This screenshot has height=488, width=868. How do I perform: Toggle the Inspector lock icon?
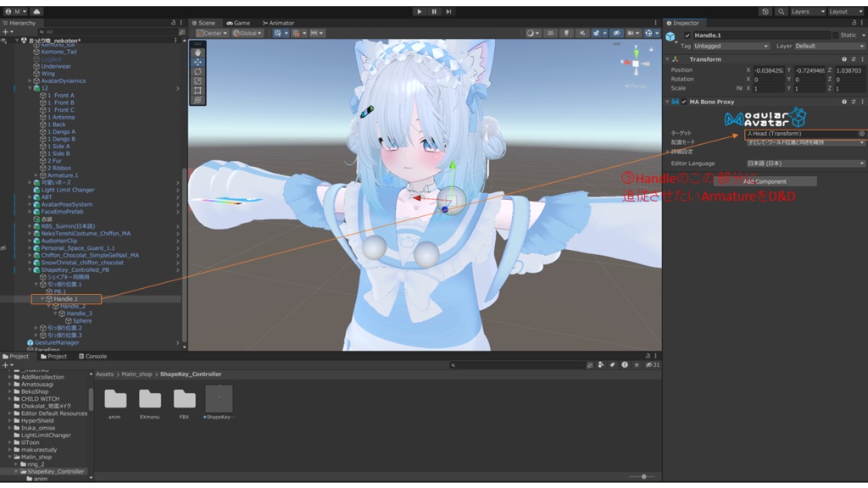point(854,23)
